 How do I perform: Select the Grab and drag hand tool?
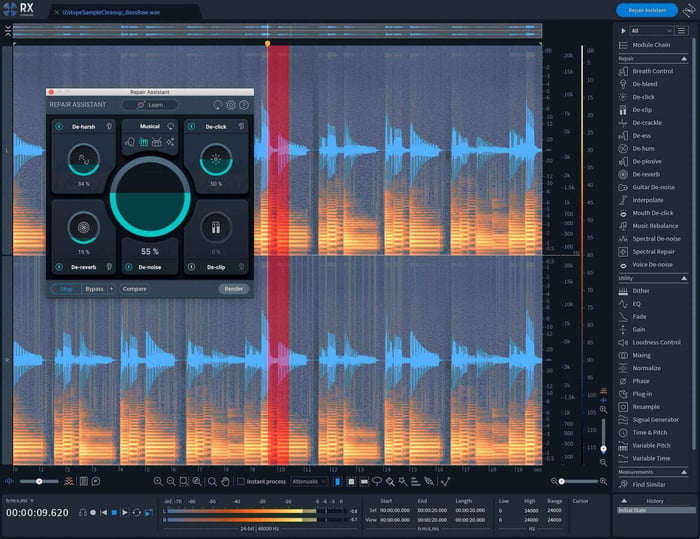click(x=225, y=481)
